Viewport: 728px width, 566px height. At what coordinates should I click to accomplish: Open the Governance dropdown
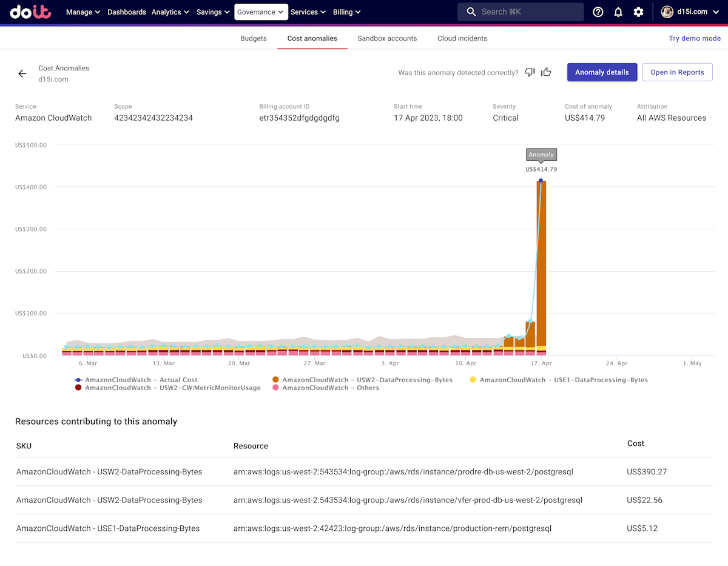click(x=261, y=12)
